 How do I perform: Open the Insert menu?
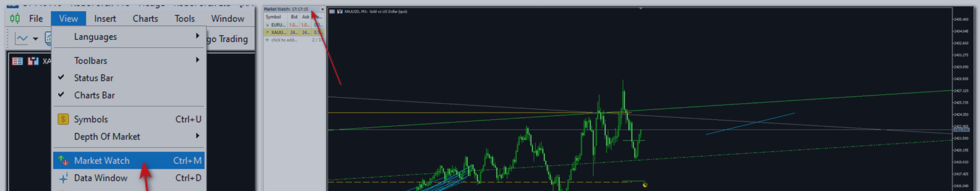pyautogui.click(x=105, y=19)
